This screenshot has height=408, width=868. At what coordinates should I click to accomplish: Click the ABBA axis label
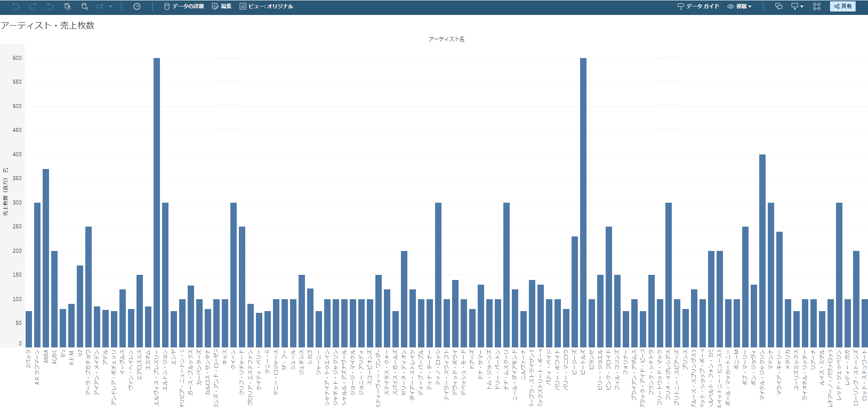click(x=46, y=357)
